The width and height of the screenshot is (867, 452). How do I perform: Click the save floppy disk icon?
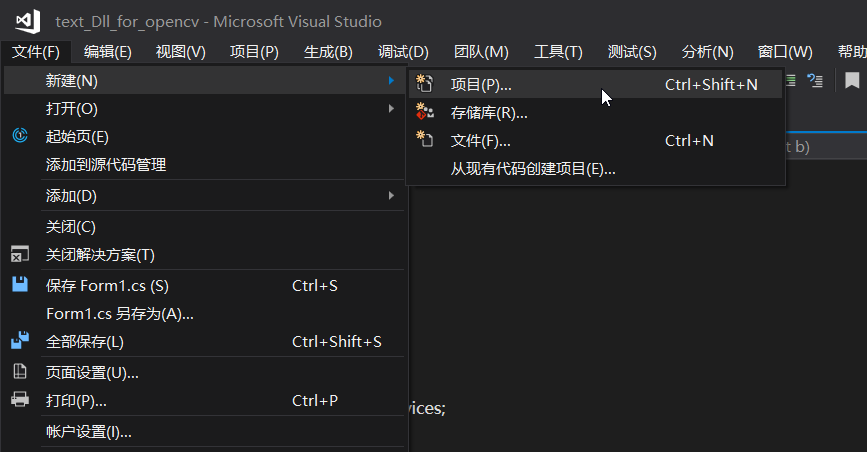20,284
